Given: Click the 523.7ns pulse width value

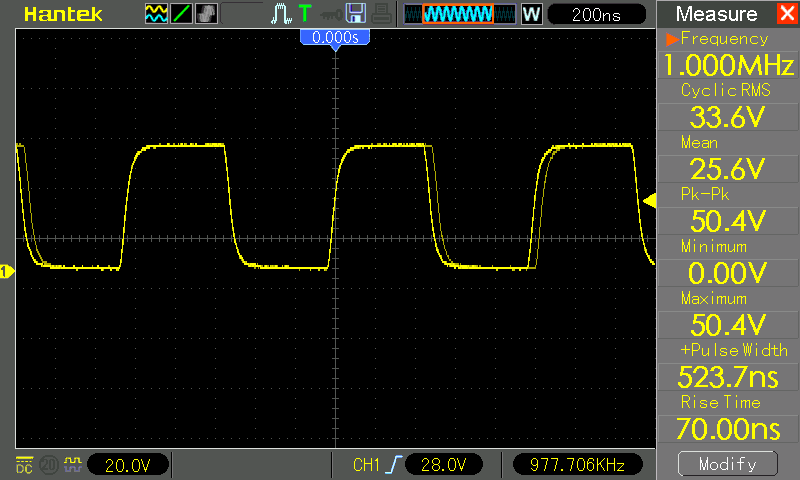Looking at the screenshot, I should tap(728, 377).
